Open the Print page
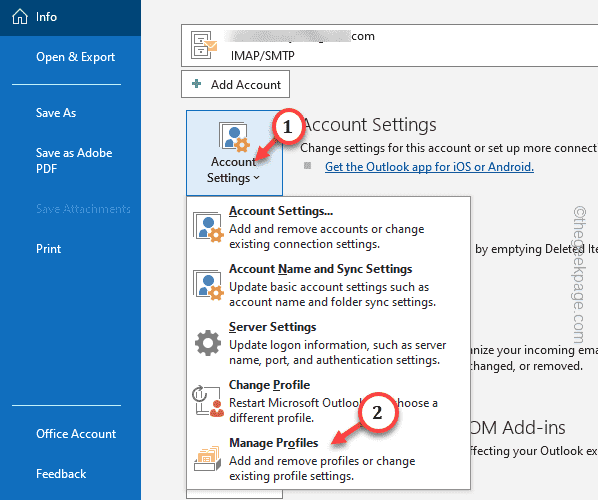 tap(48, 249)
